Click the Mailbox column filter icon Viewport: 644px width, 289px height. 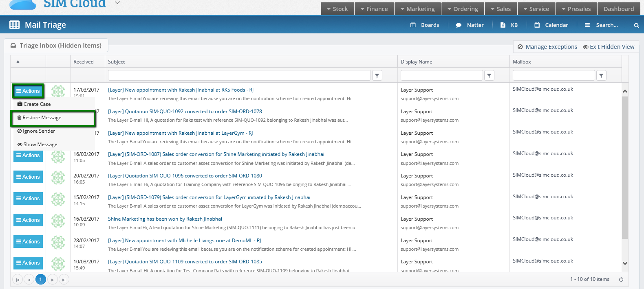[601, 75]
